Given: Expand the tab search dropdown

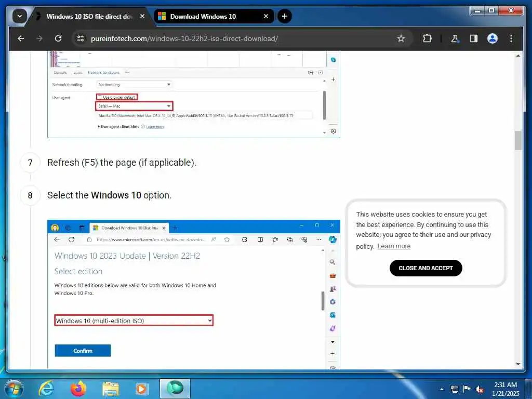Looking at the screenshot, I should [x=20, y=16].
